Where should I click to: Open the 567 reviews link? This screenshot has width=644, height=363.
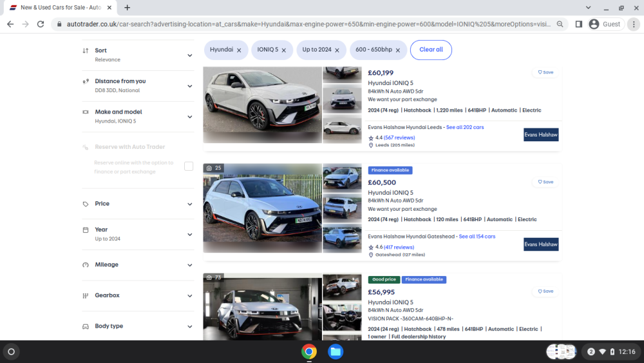pyautogui.click(x=399, y=138)
